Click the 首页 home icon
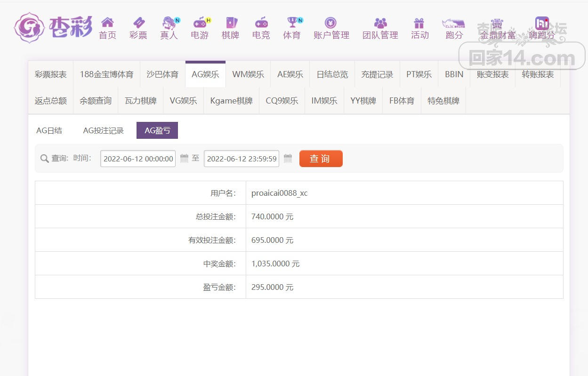588x376 pixels. point(107,23)
